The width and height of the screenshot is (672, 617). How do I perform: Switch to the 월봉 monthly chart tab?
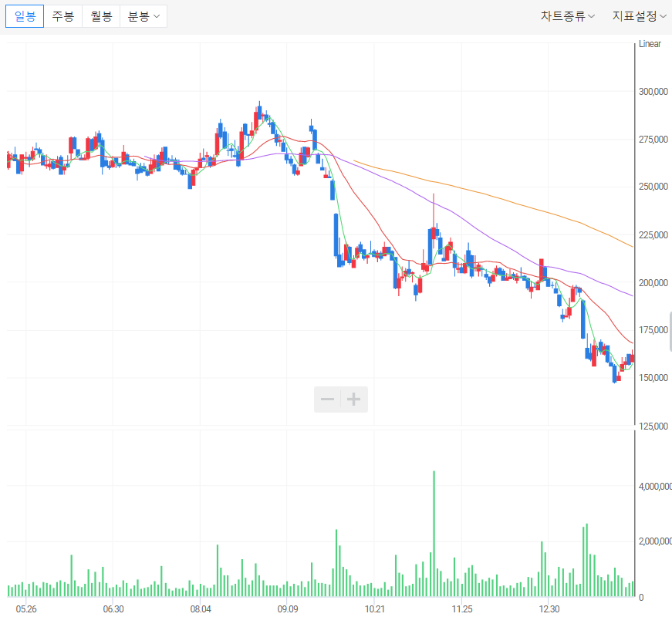(101, 16)
